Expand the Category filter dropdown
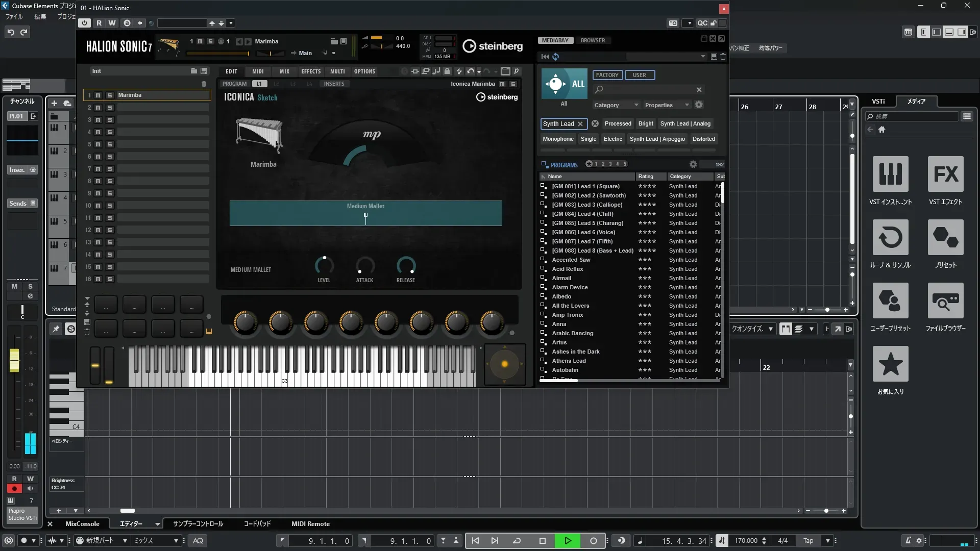The width and height of the screenshot is (980, 551). tap(616, 105)
